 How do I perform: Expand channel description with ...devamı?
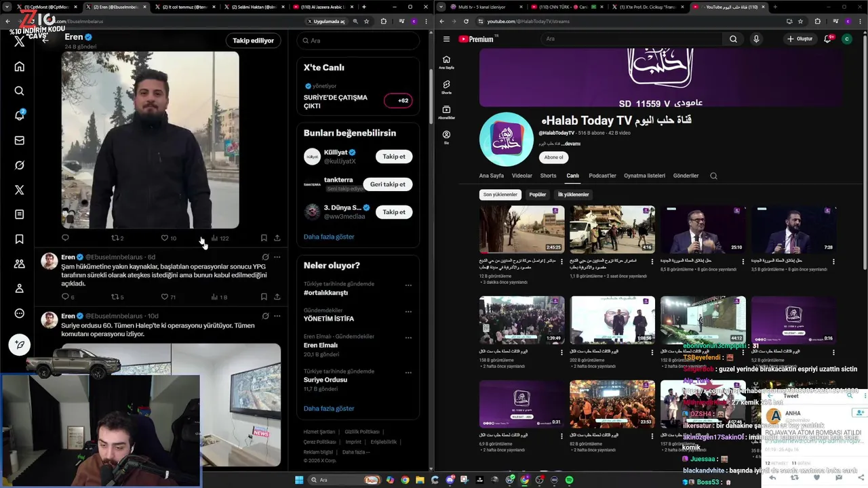click(x=571, y=144)
